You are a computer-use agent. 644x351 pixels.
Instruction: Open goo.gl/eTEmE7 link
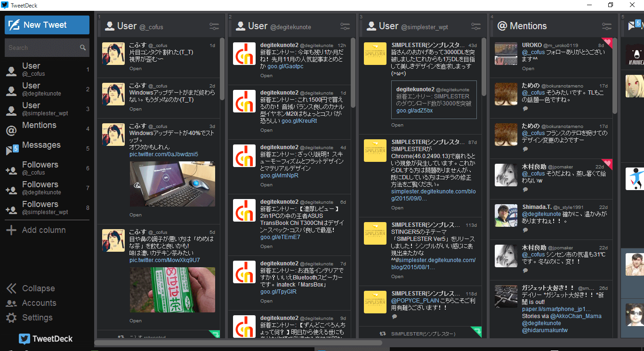click(x=280, y=237)
